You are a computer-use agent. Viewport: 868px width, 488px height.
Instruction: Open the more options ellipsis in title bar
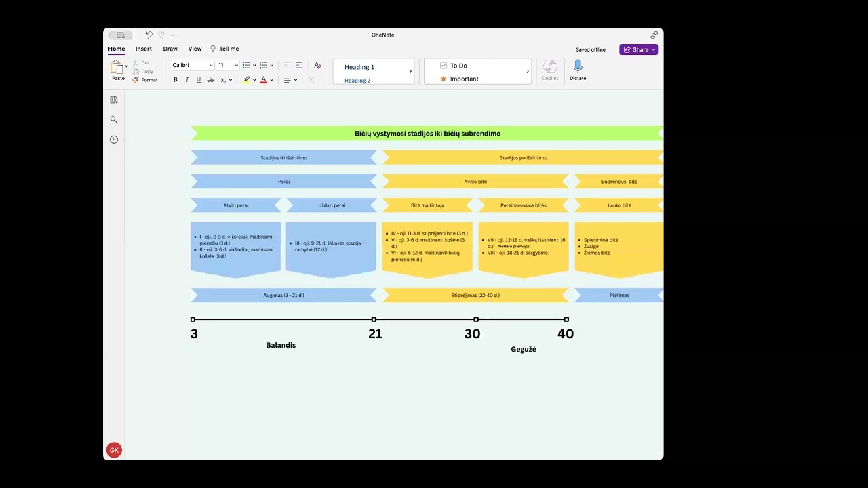174,35
